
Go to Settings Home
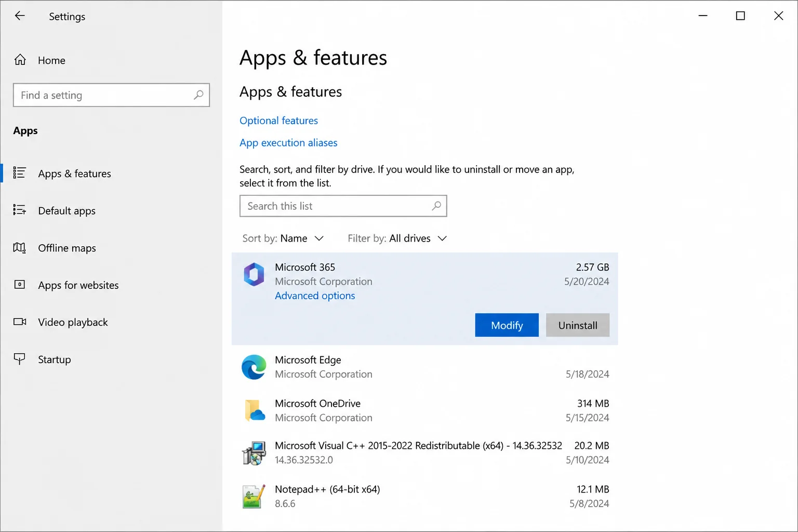click(x=51, y=60)
